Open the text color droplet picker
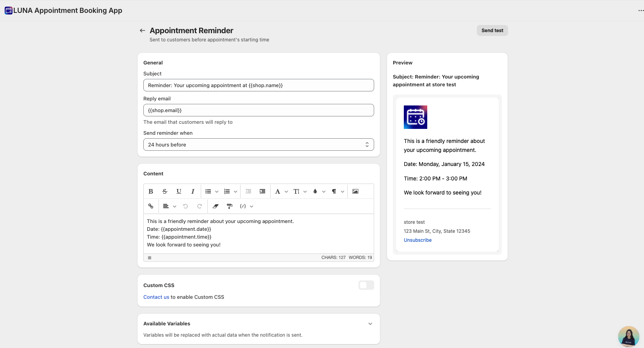The width and height of the screenshot is (644, 348). coord(319,191)
